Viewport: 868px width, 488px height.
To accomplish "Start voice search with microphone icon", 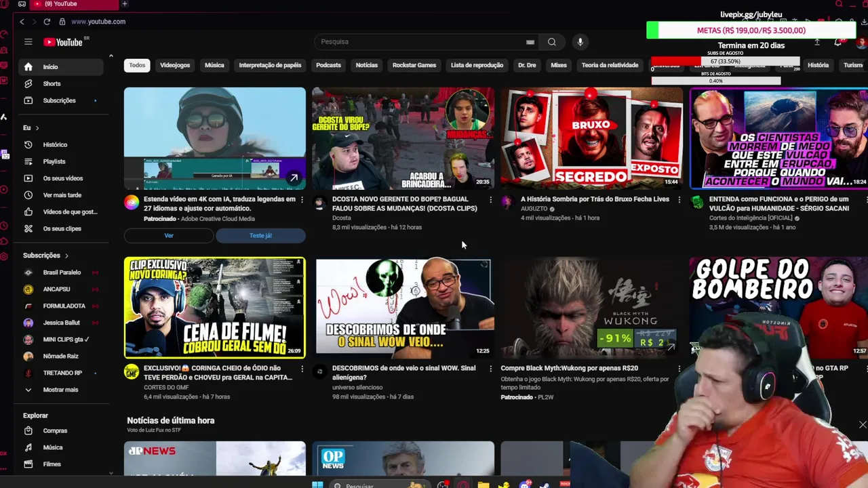I will [580, 42].
